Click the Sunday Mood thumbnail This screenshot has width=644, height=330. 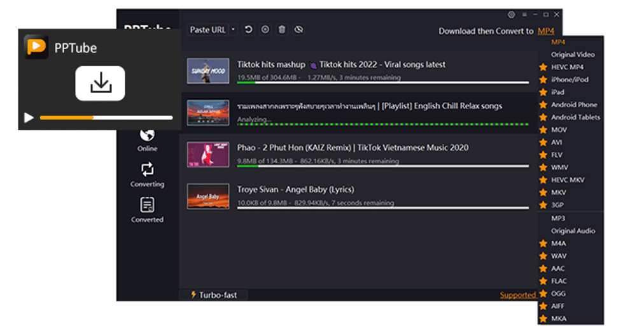tap(208, 71)
